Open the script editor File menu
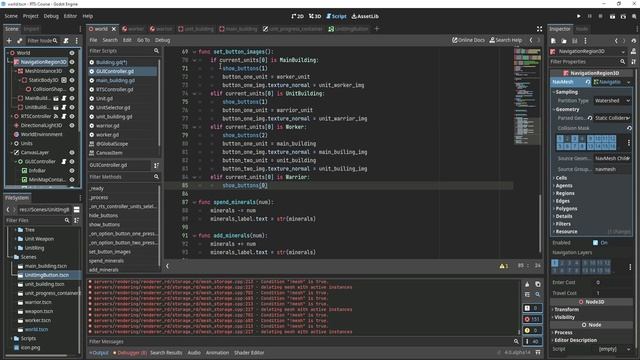The image size is (640, 360). 93,40
